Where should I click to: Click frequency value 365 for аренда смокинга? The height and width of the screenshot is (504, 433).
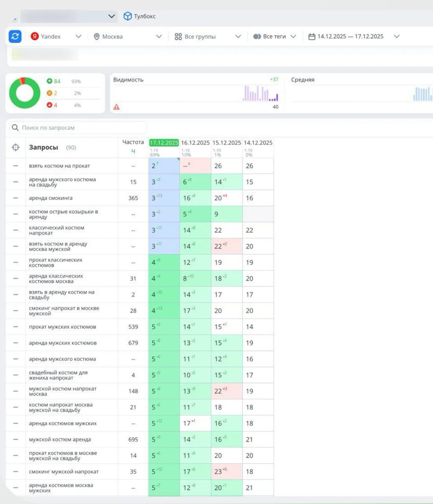(x=133, y=198)
